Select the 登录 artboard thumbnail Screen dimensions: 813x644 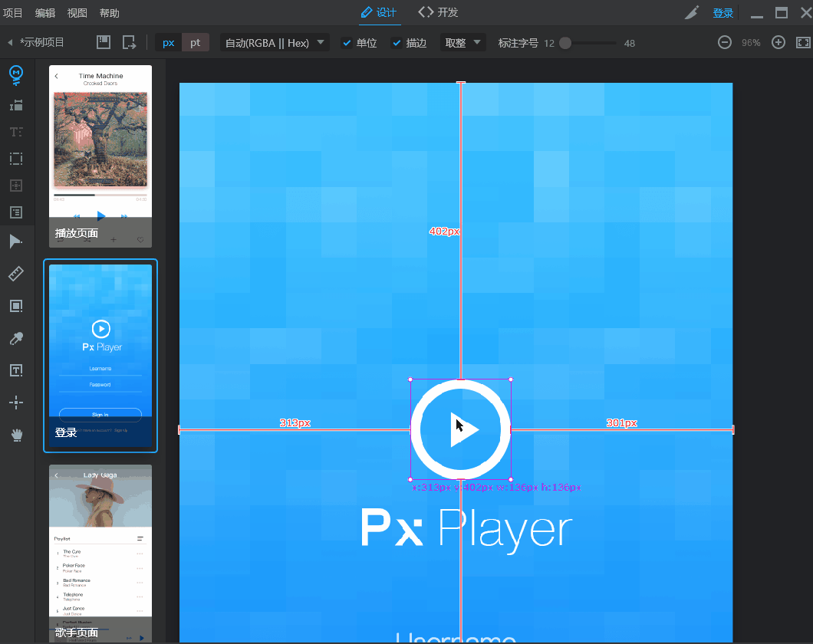(x=100, y=356)
